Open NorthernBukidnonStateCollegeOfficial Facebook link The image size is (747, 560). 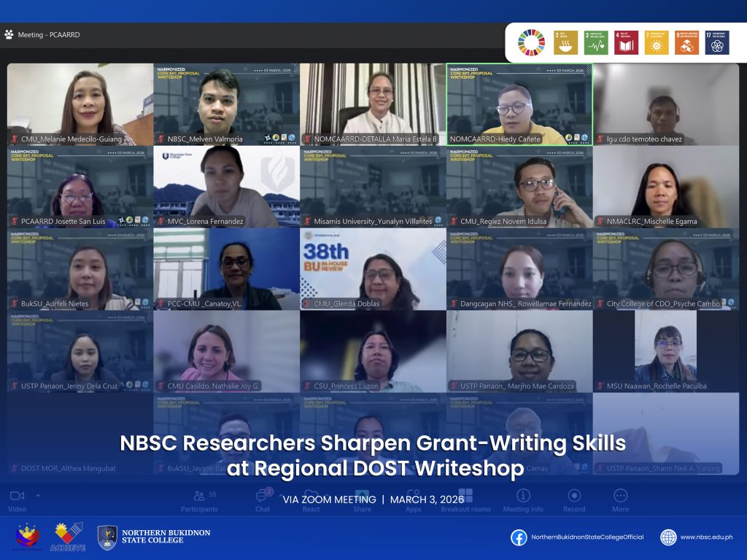[587, 537]
